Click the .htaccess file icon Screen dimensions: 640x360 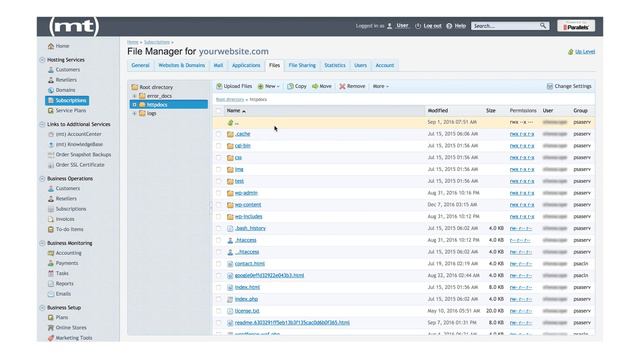coord(230,240)
